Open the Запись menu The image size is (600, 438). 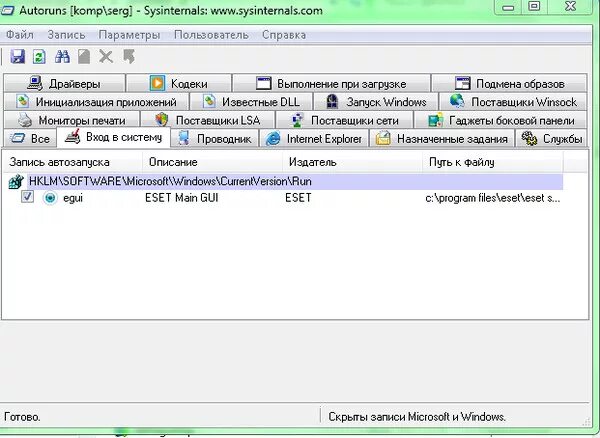[66, 35]
